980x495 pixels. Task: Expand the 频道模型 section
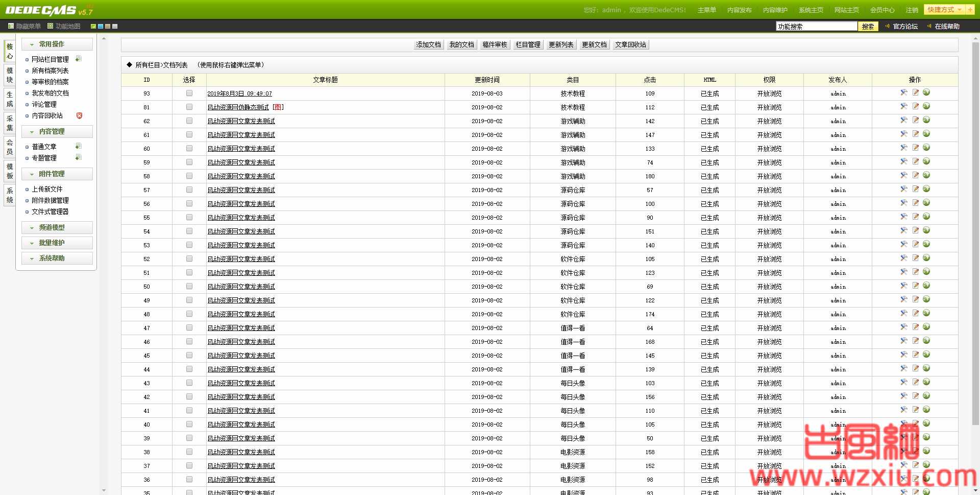pyautogui.click(x=57, y=227)
